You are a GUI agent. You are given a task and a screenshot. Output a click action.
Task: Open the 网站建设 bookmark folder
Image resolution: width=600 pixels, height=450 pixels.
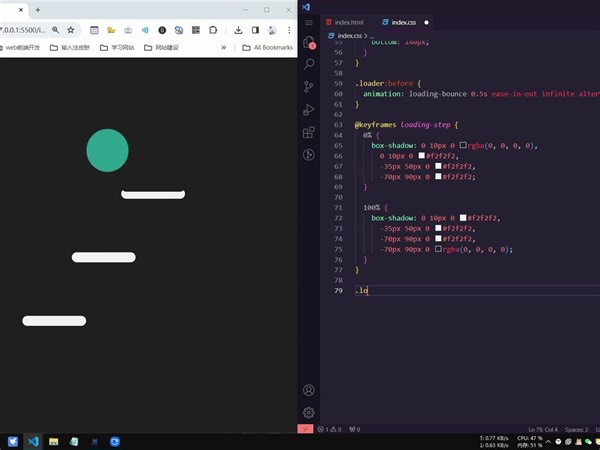pyautogui.click(x=161, y=47)
